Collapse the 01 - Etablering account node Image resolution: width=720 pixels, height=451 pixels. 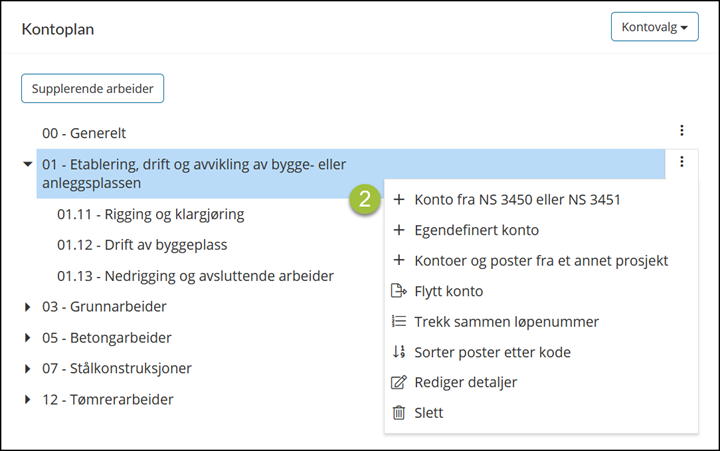tap(28, 164)
